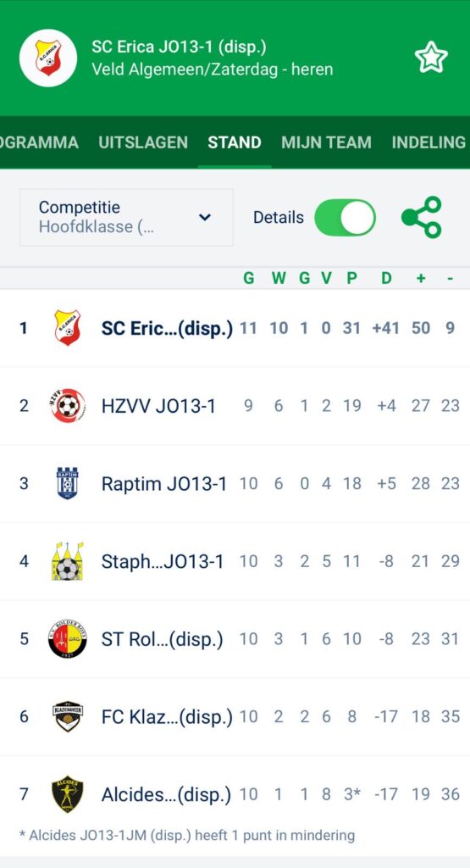
Task: Tap the favorite star icon
Action: coord(431,58)
